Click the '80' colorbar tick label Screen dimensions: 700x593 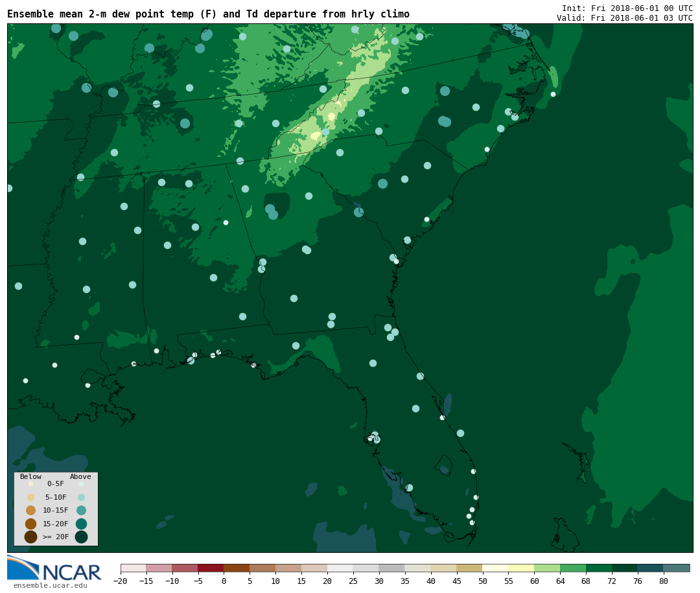pyautogui.click(x=664, y=581)
